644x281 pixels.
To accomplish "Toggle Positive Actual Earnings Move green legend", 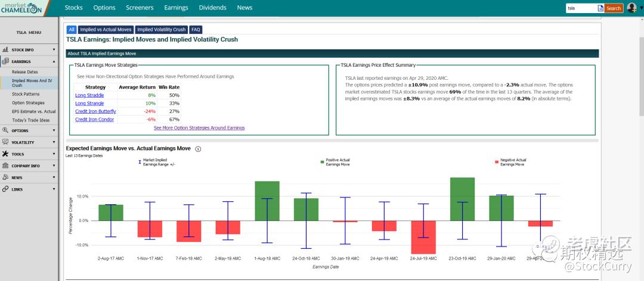I will coord(335,162).
